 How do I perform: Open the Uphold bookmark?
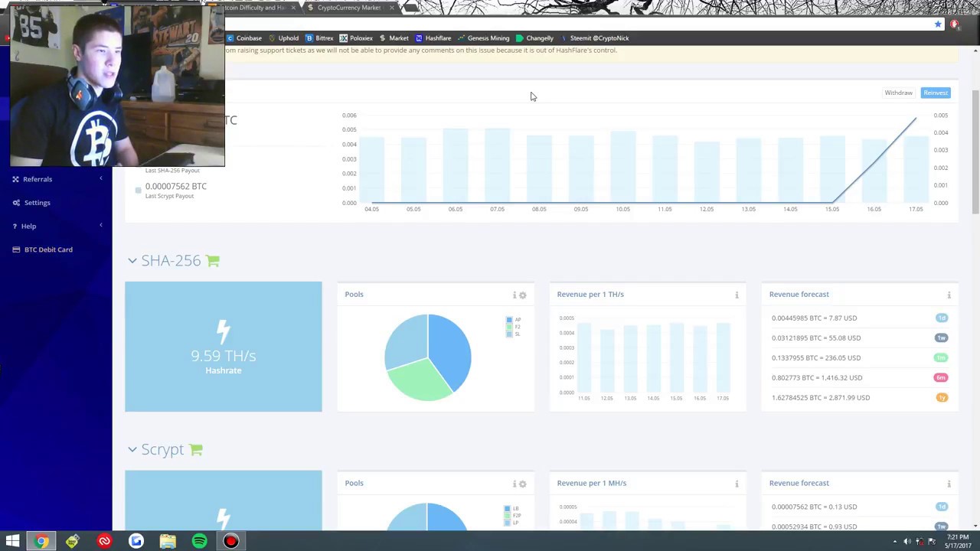pyautogui.click(x=283, y=38)
